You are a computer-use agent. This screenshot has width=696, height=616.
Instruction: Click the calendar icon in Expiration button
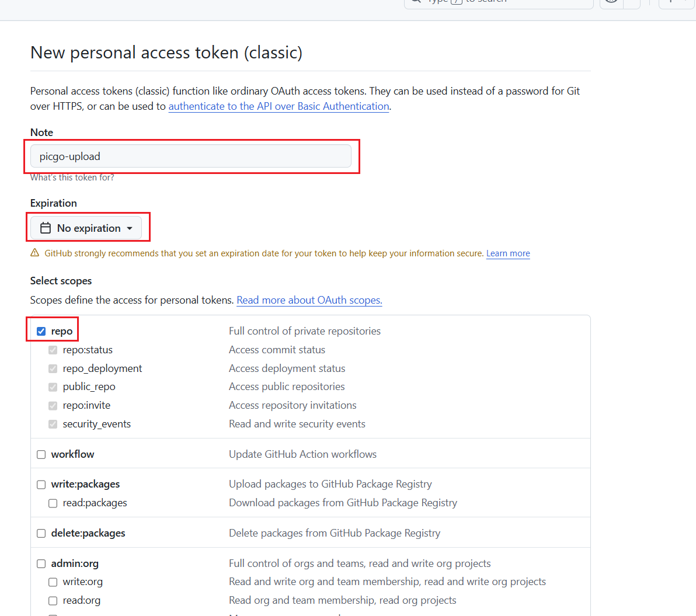pos(46,228)
